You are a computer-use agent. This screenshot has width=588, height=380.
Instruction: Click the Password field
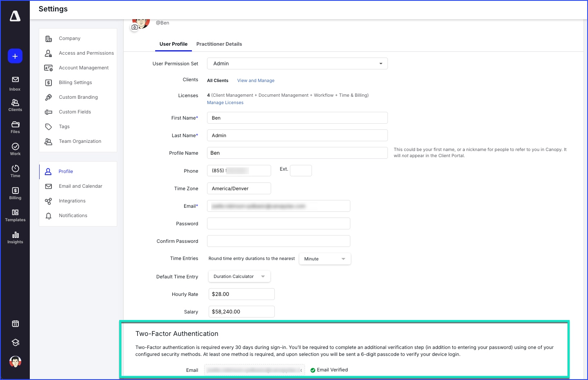pos(278,224)
